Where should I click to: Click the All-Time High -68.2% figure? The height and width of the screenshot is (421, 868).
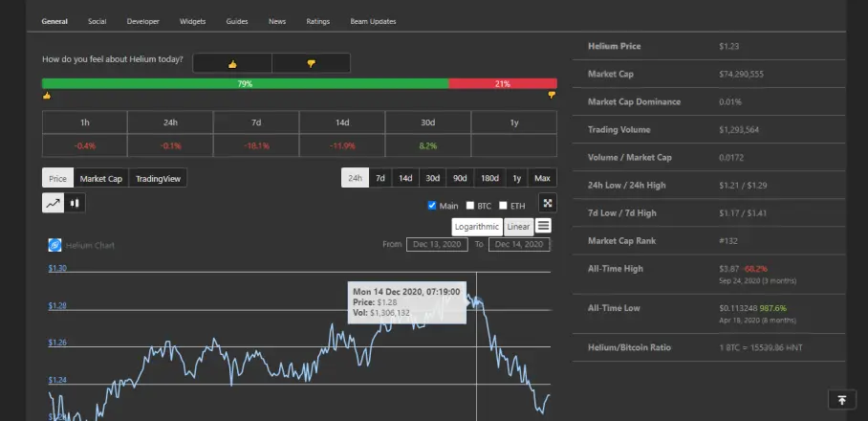[754, 269]
